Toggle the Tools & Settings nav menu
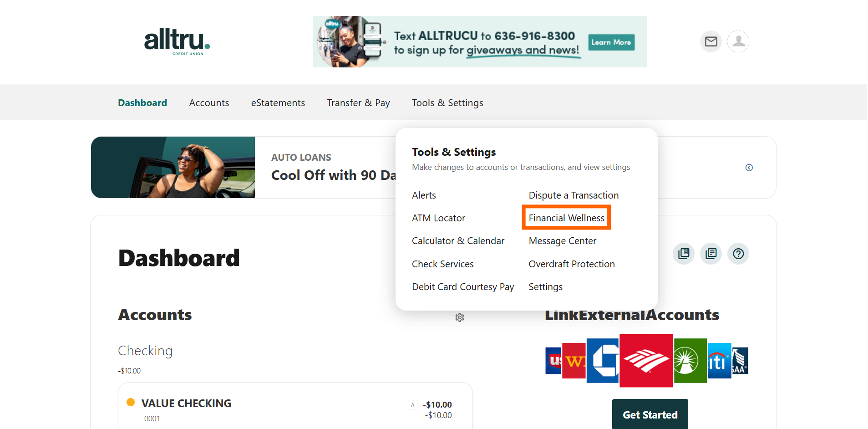868x429 pixels. point(447,103)
